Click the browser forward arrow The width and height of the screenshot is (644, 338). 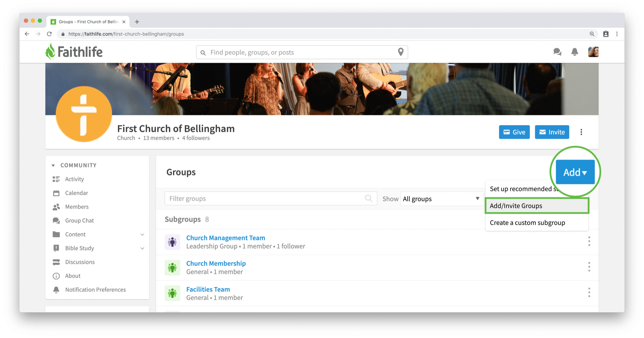pos(38,34)
